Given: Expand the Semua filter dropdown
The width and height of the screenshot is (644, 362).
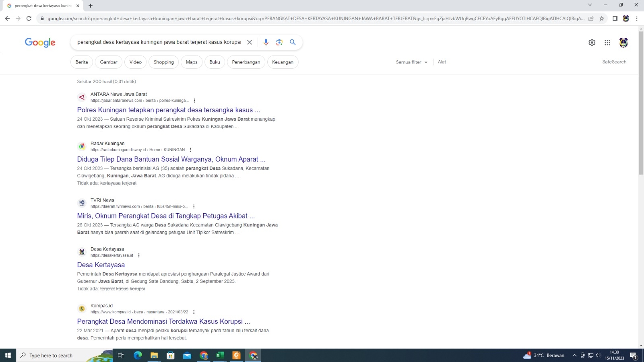Looking at the screenshot, I should tap(411, 62).
